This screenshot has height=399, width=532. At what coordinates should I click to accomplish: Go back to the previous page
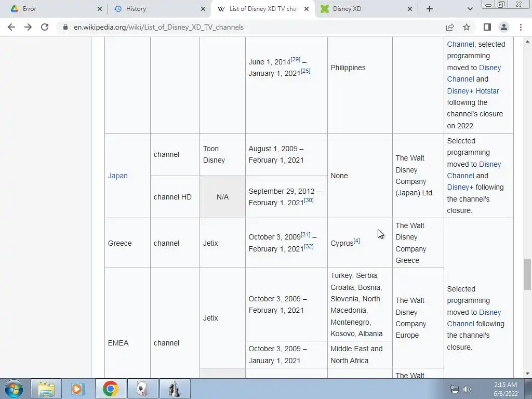[11, 27]
